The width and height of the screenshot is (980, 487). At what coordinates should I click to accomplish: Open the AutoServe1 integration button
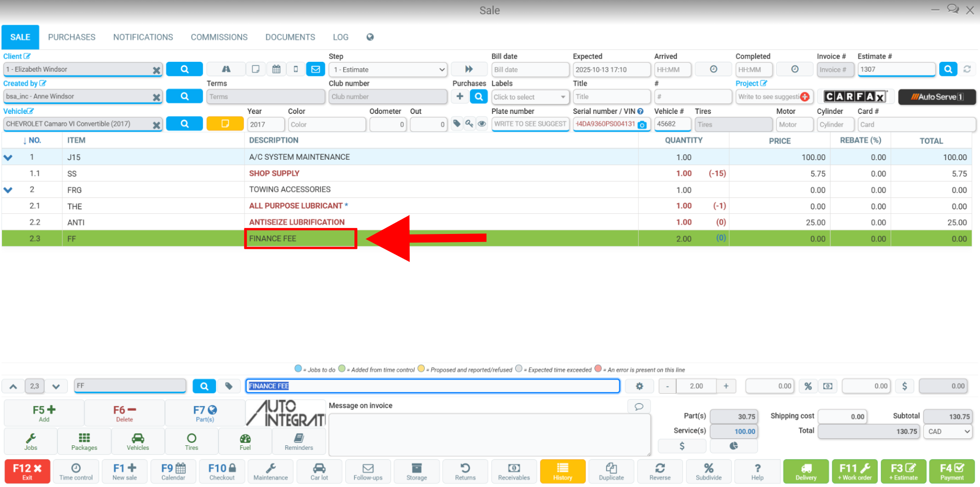coord(937,96)
